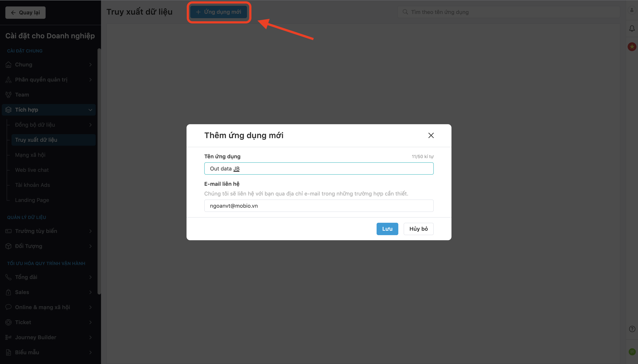The width and height of the screenshot is (638, 364).
Task: Expand the Trường tùy biến menu
Action: (90, 231)
